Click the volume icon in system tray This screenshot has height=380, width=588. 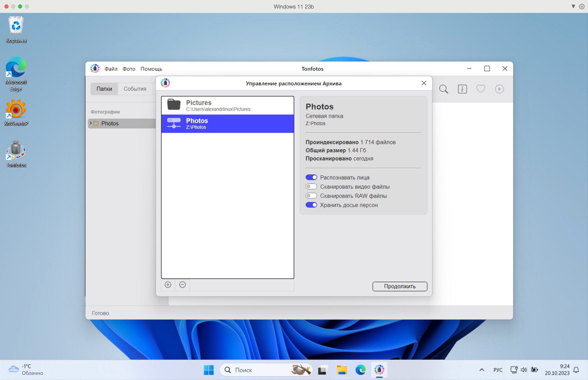point(524,370)
